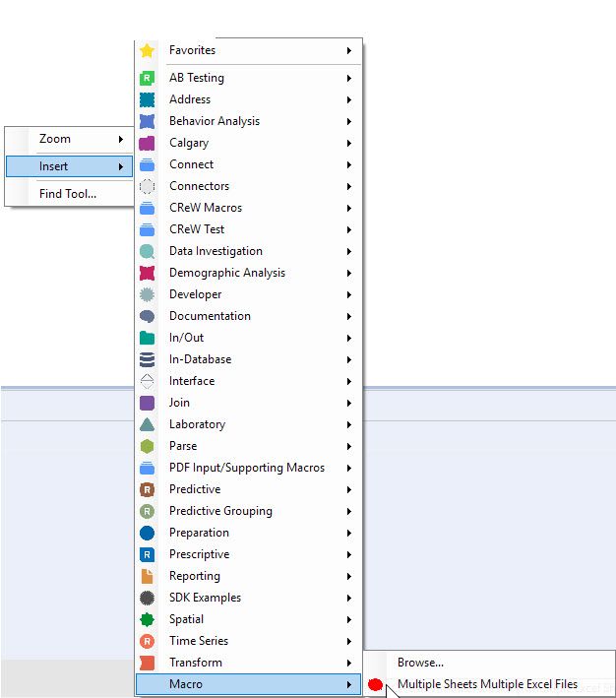616x698 pixels.
Task: Click the Developer gear-shaped icon
Action: pos(147,294)
